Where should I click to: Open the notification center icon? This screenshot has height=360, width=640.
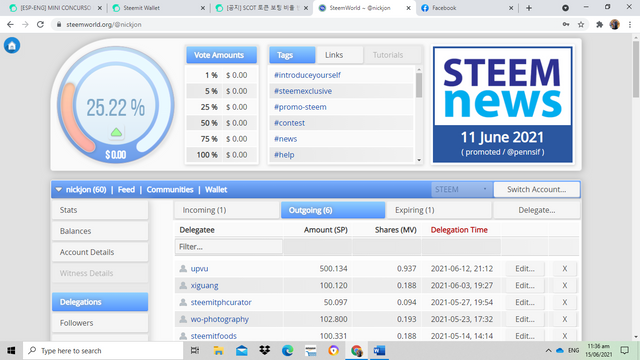pos(624,350)
